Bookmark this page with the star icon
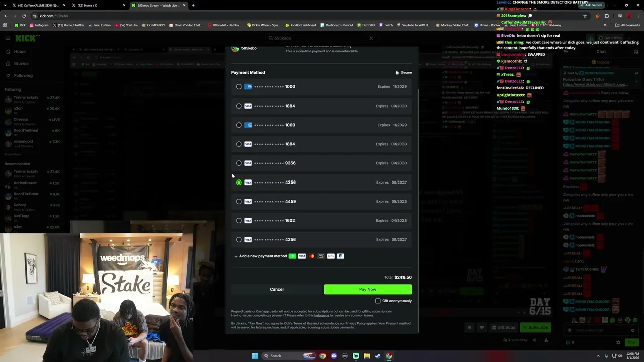The image size is (644, 362). [585, 16]
